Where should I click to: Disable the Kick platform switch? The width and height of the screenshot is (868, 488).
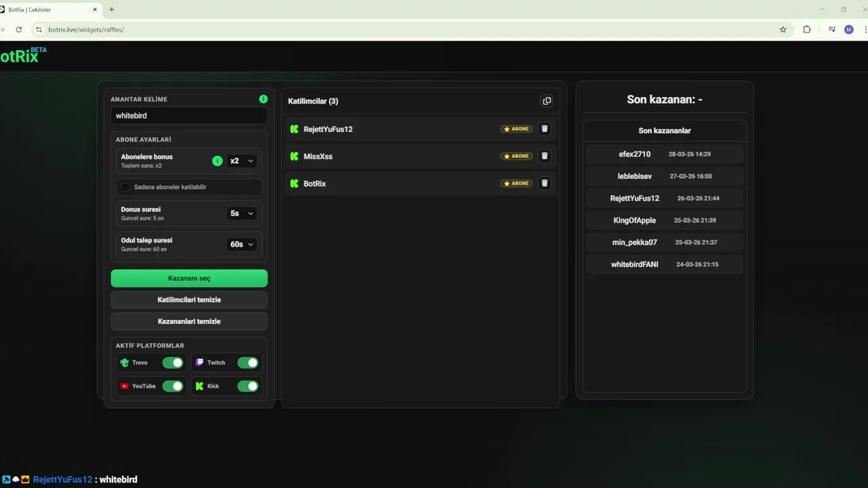(x=248, y=386)
